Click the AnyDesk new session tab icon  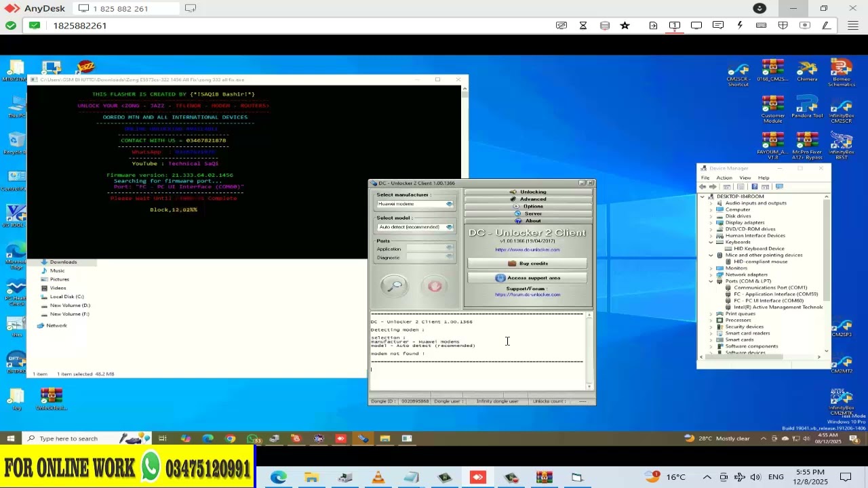pyautogui.click(x=191, y=8)
